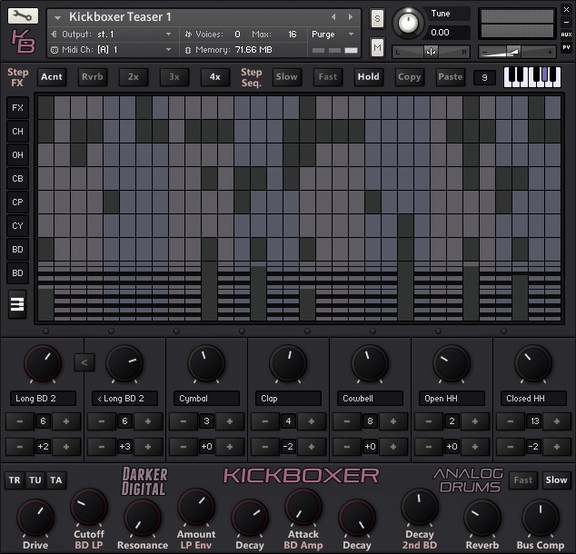The image size is (576, 554).
Task: Click the arrow button beside Long BD 2
Action: (84, 363)
